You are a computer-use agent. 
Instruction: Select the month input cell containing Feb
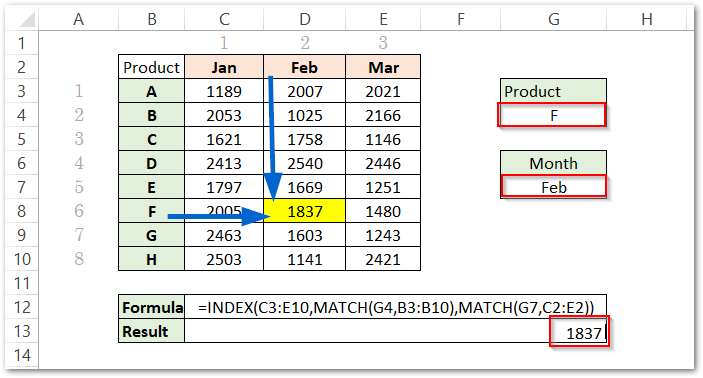554,187
